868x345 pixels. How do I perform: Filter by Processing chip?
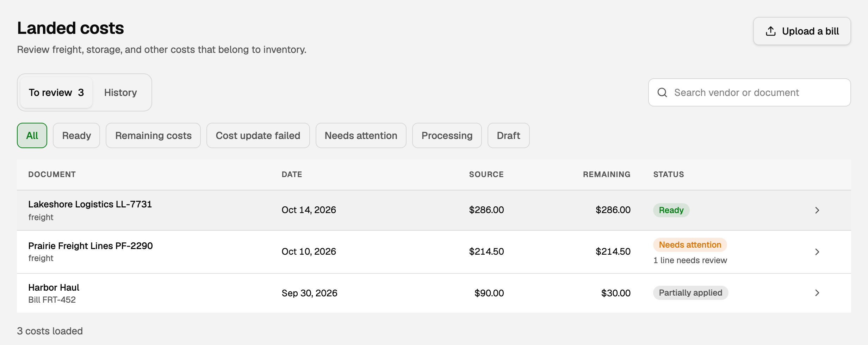pos(447,135)
